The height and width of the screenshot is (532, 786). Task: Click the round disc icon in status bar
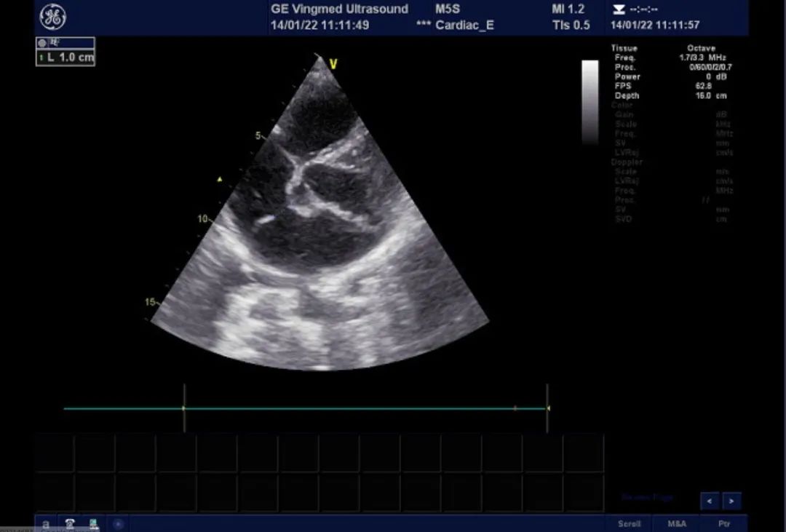(x=118, y=523)
